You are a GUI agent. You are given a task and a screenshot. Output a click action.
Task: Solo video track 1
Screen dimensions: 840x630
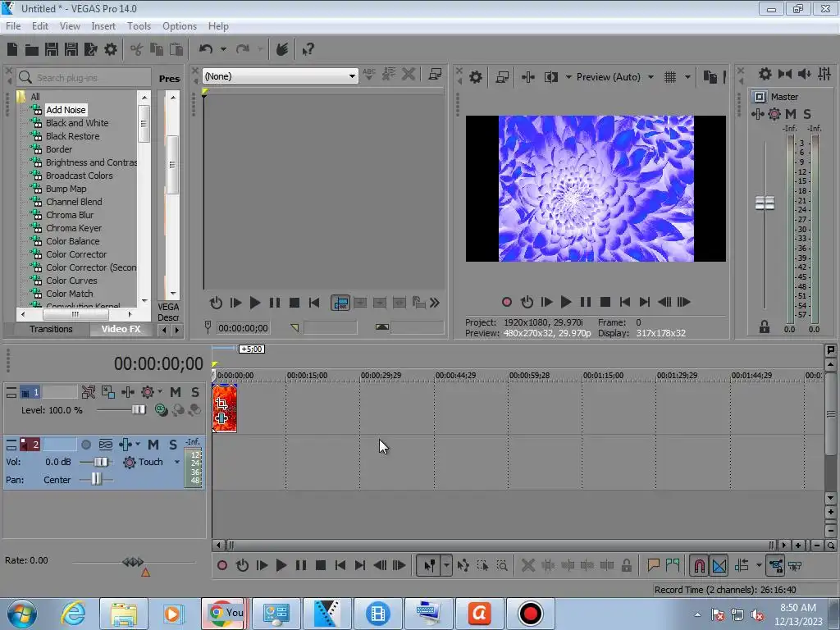(195, 392)
